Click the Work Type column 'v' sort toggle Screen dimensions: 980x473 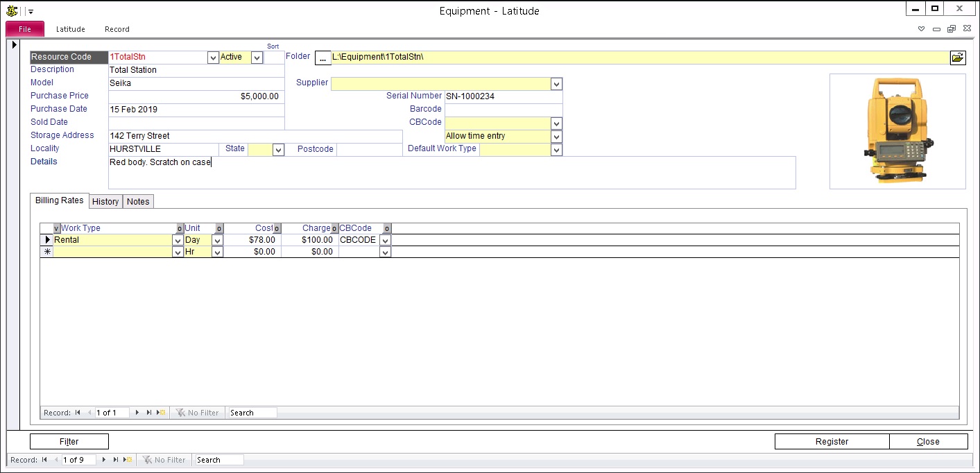56,228
